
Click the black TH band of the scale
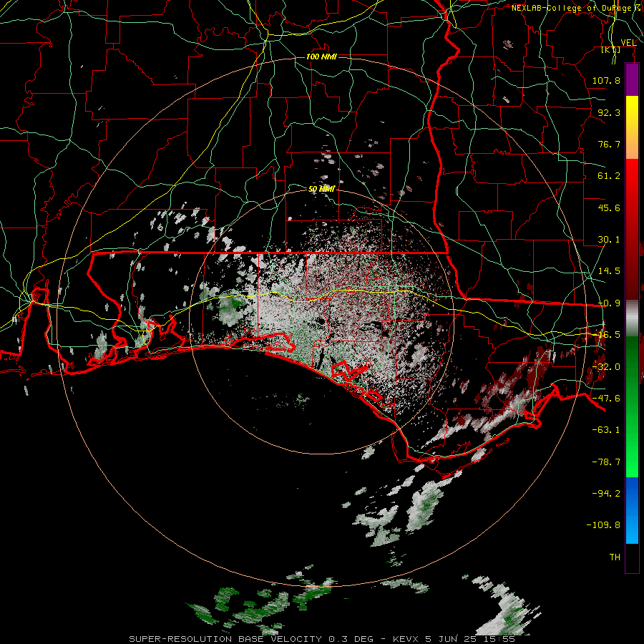632,557
